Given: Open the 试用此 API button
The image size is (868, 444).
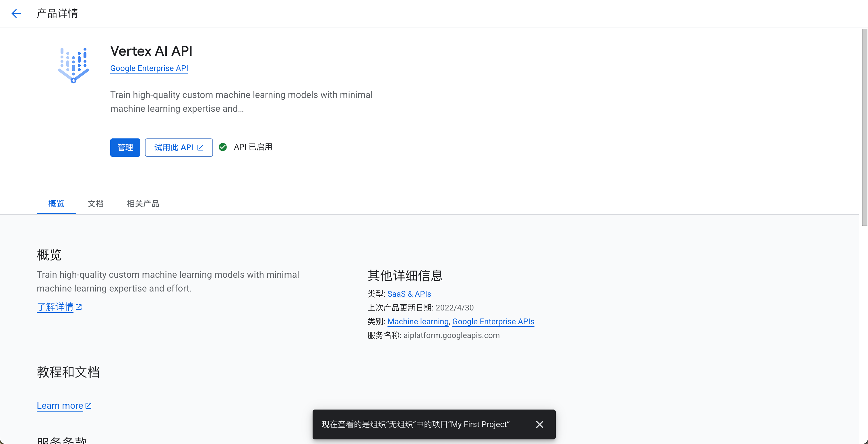Looking at the screenshot, I should click(174, 148).
